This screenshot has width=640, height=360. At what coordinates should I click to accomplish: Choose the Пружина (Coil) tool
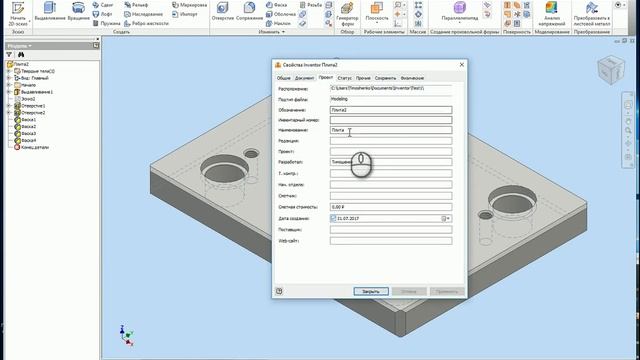click(106, 23)
